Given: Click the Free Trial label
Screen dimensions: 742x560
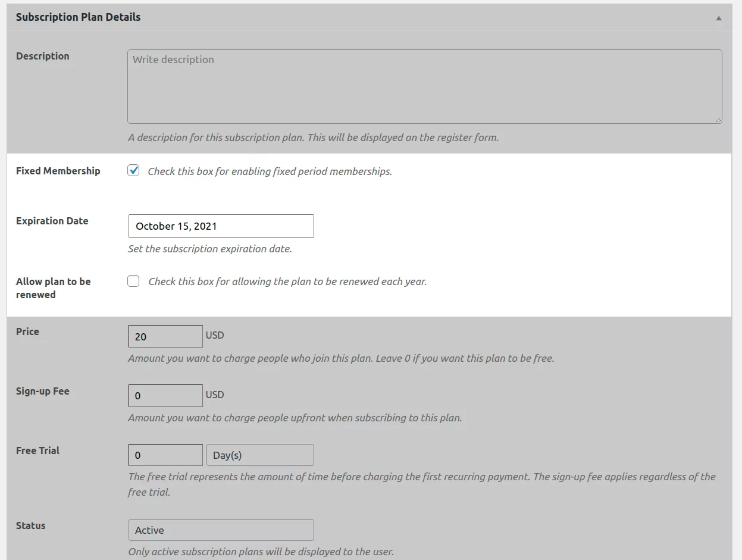Looking at the screenshot, I should point(38,450).
